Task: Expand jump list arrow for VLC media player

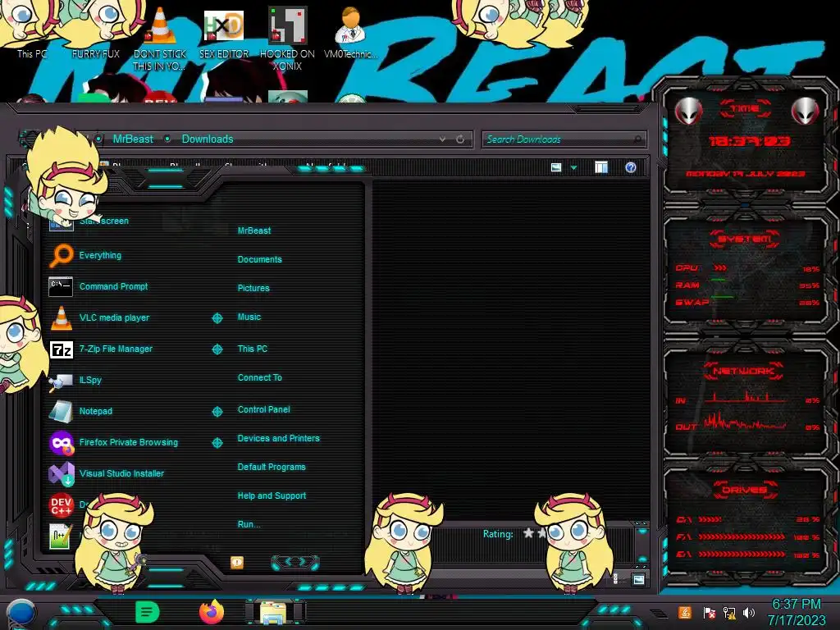Action: 217,318
